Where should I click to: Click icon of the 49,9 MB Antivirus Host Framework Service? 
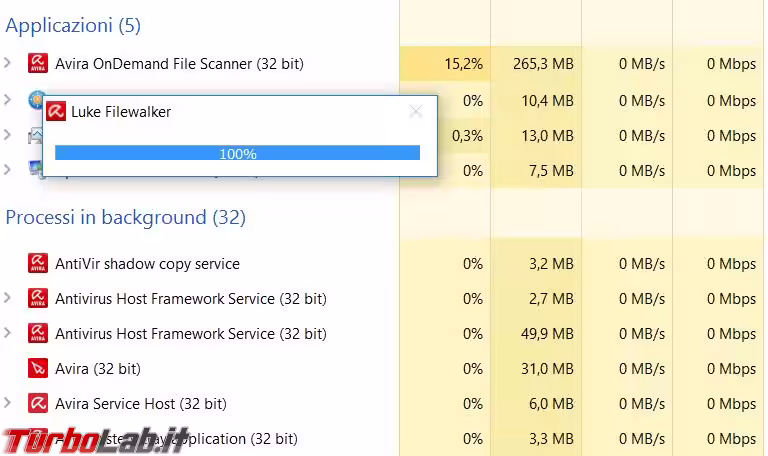coord(38,334)
